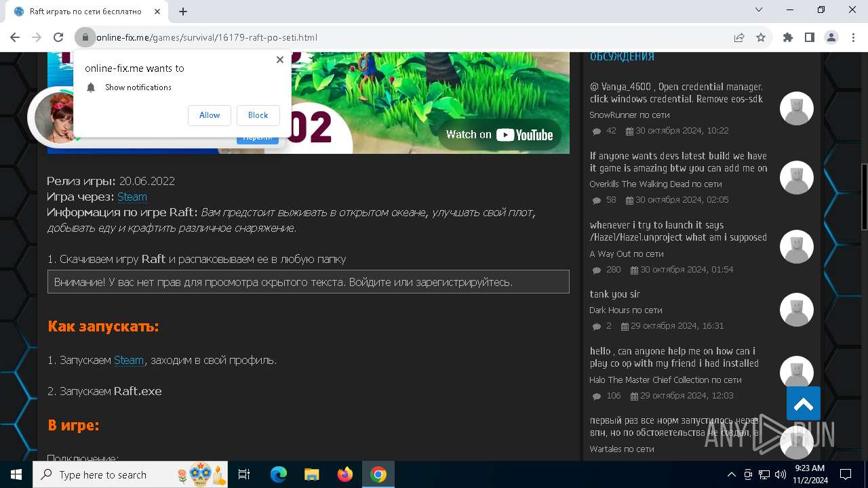The width and height of the screenshot is (868, 488).
Task: Close the Raft browser tab
Action: pyautogui.click(x=158, y=12)
